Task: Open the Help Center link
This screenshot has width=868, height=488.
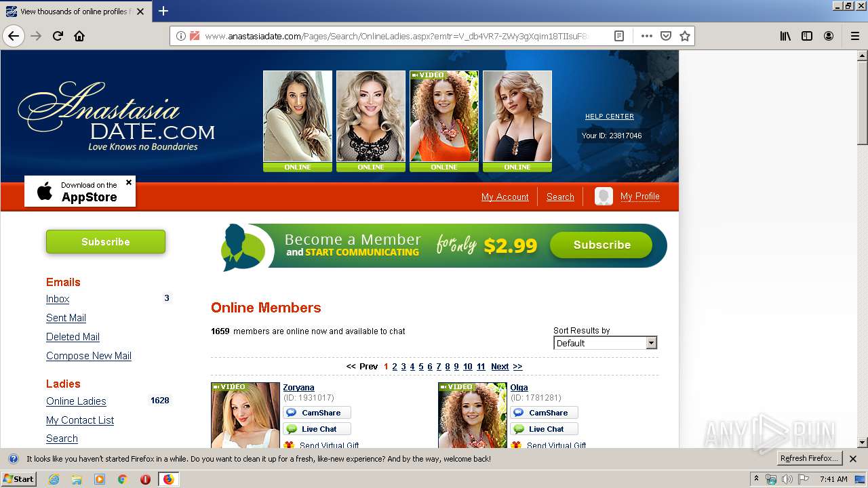Action: [610, 117]
